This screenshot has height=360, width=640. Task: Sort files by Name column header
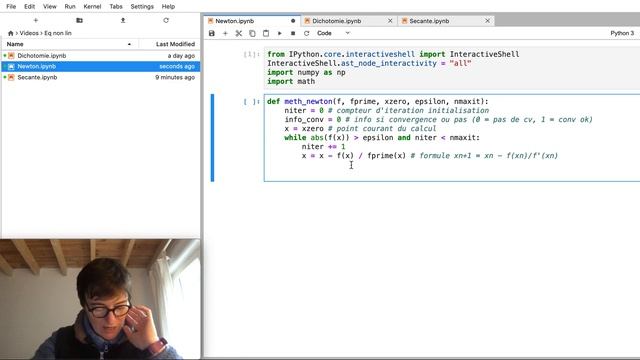click(69, 44)
